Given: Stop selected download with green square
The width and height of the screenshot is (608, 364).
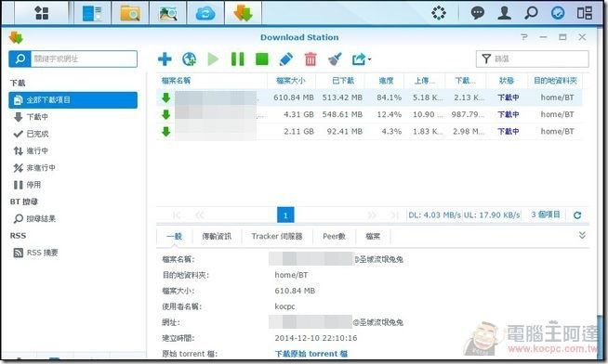Looking at the screenshot, I should [x=262, y=58].
